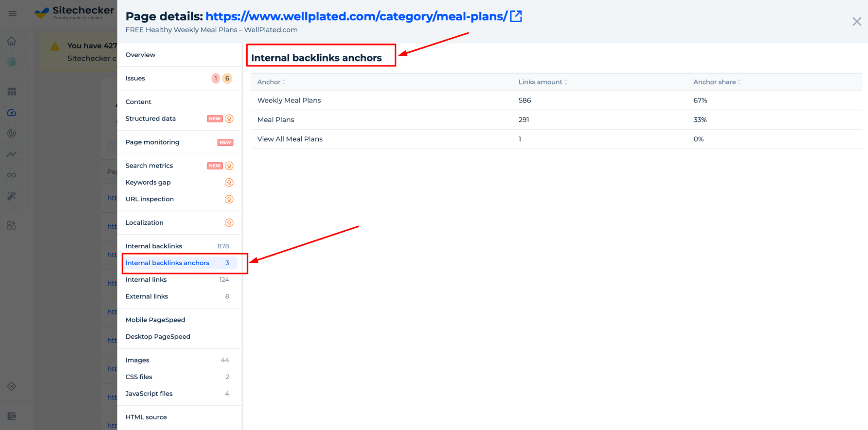Go to Home via house icon
This screenshot has width=868, height=430.
tap(12, 41)
